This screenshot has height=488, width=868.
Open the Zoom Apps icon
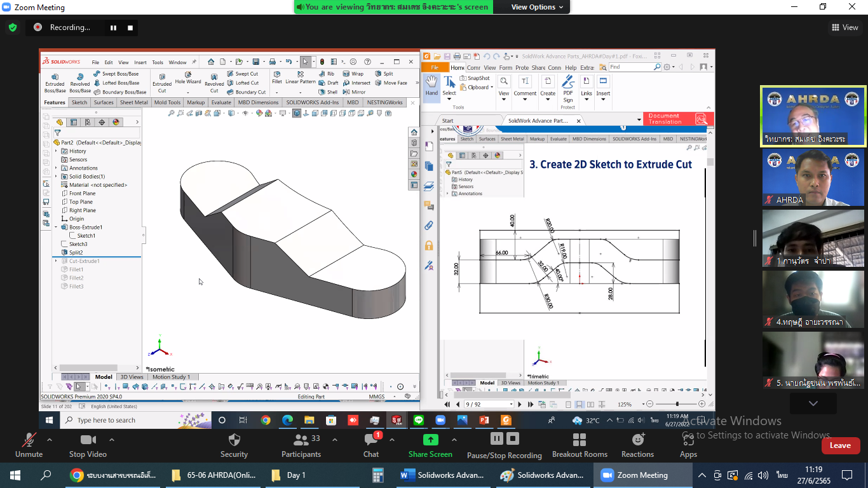coord(688,440)
